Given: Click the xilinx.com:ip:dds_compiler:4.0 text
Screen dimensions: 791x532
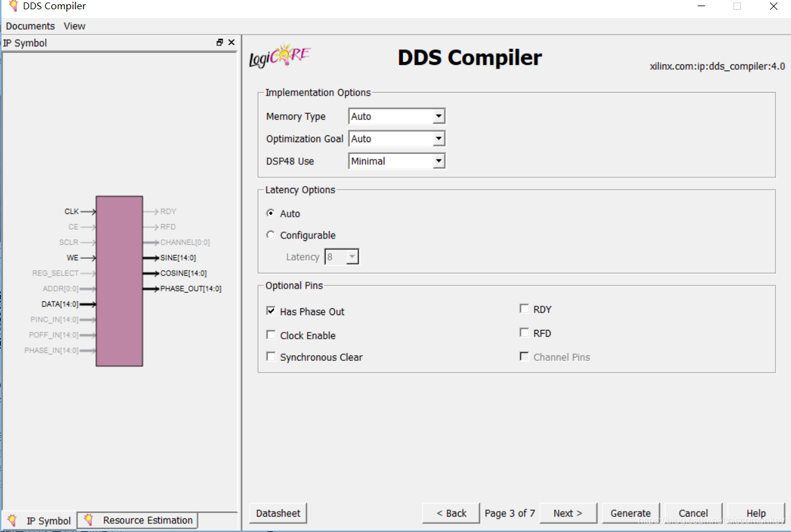Looking at the screenshot, I should coord(717,66).
